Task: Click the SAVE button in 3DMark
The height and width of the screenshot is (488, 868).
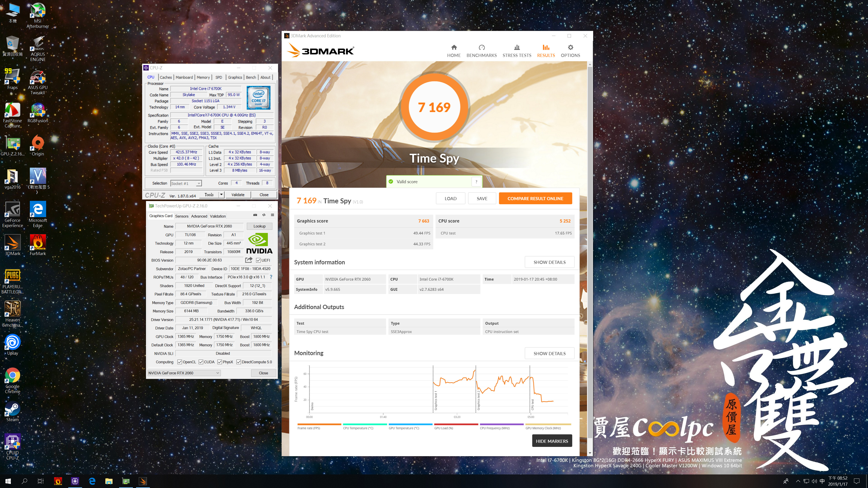Action: pos(482,198)
